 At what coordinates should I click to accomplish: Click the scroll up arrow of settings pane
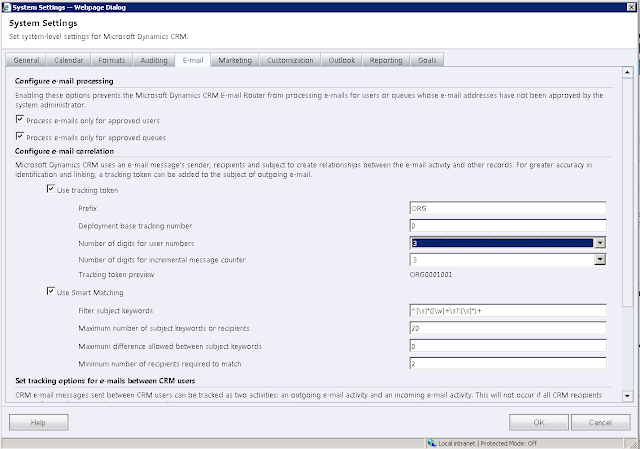[x=627, y=73]
